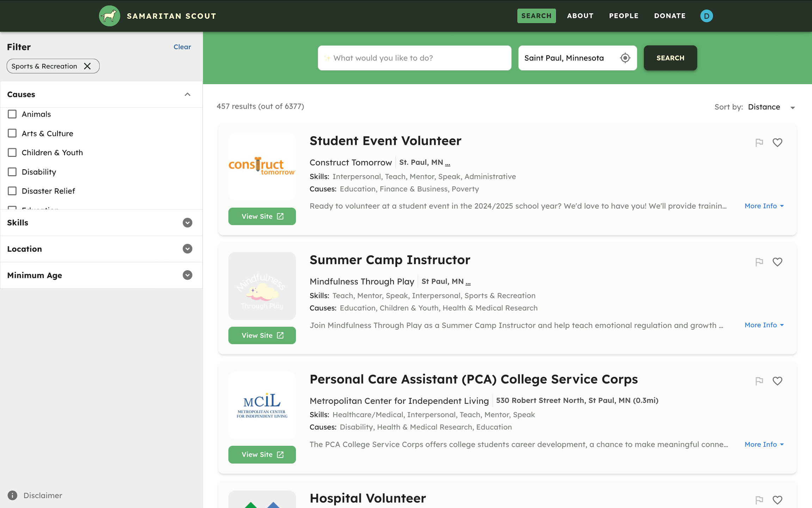This screenshot has height=508, width=812.
Task: Click the Samaritan Scout dog logo
Action: pos(109,16)
